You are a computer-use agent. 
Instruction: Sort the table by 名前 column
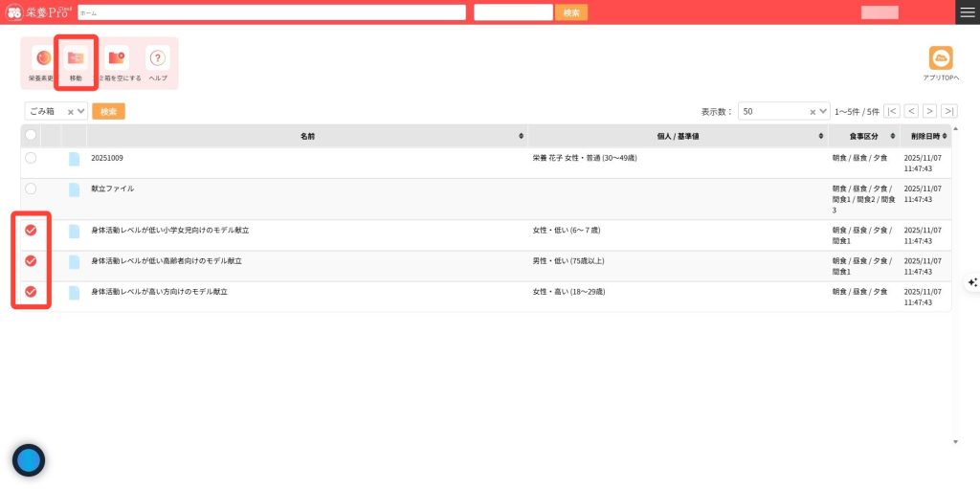(307, 136)
